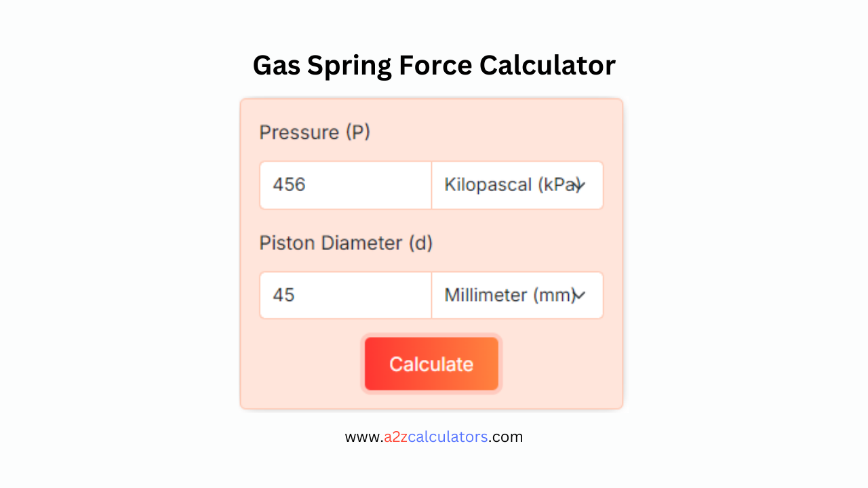Open the Kilopascal (kPa) unit dropdown
868x488 pixels.
517,185
